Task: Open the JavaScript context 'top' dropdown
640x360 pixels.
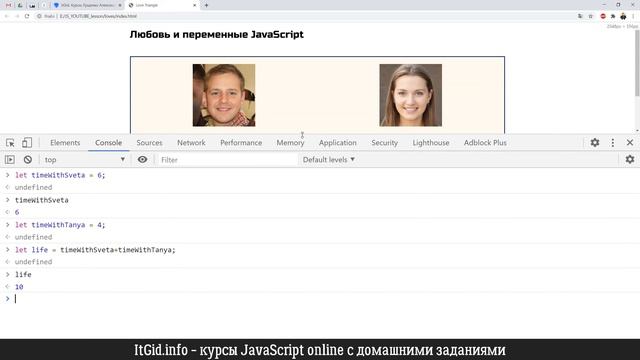Action: pyautogui.click(x=85, y=160)
